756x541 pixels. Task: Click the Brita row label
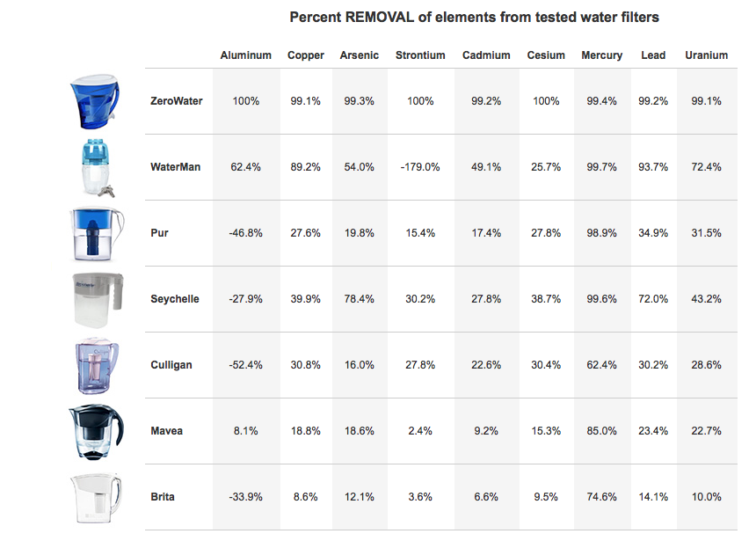point(163,497)
